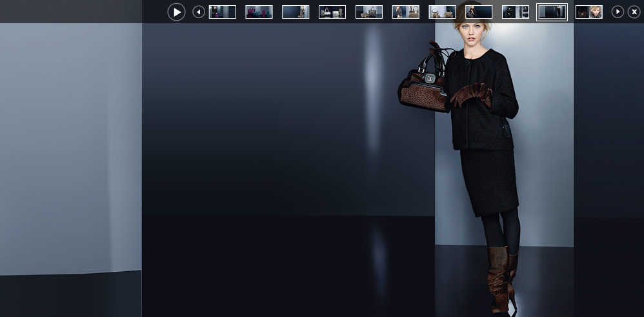
Task: Open the ninth thumbnail in the strip
Action: click(x=516, y=12)
